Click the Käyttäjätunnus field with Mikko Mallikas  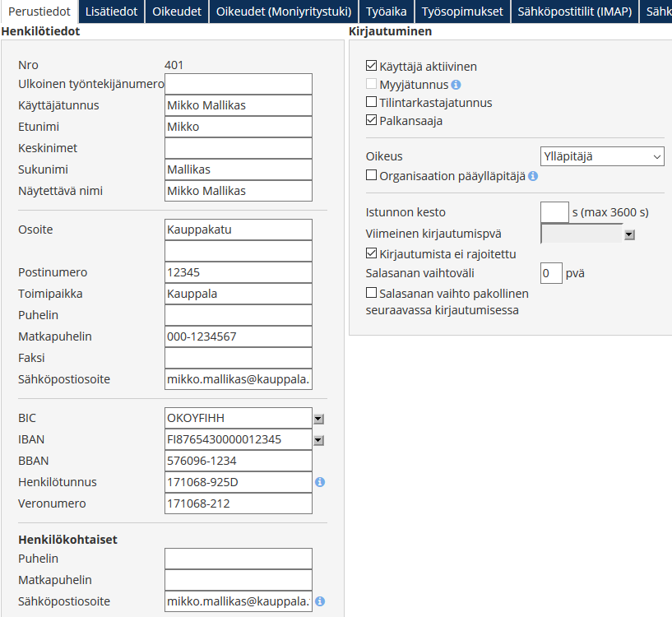(239, 105)
